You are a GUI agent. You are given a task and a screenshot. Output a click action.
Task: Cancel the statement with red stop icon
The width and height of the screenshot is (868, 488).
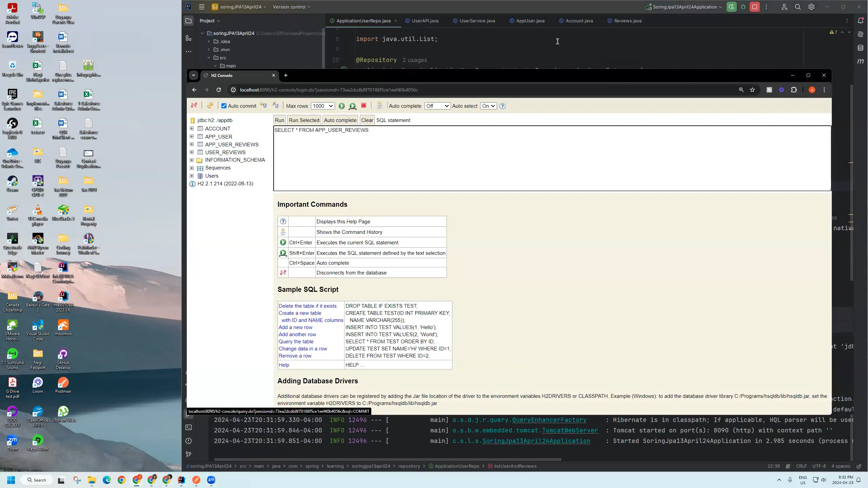pos(363,106)
